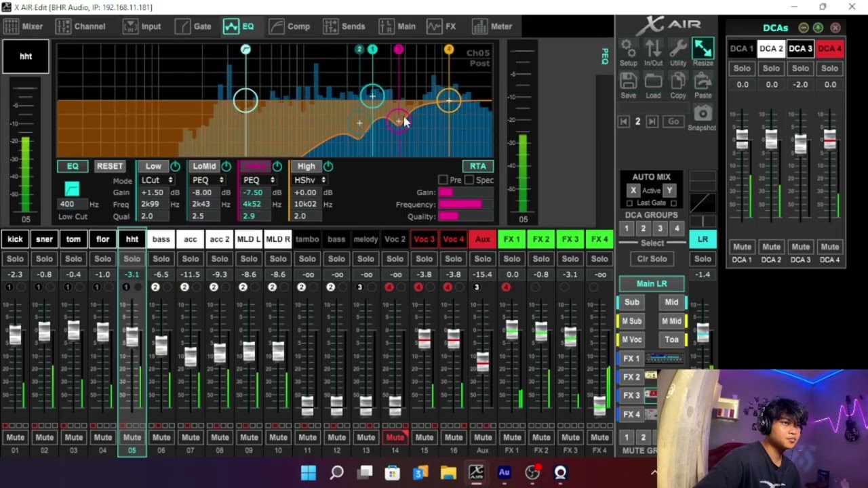868x488 pixels.
Task: Click green circle icon in DCAs window
Action: pos(818,28)
